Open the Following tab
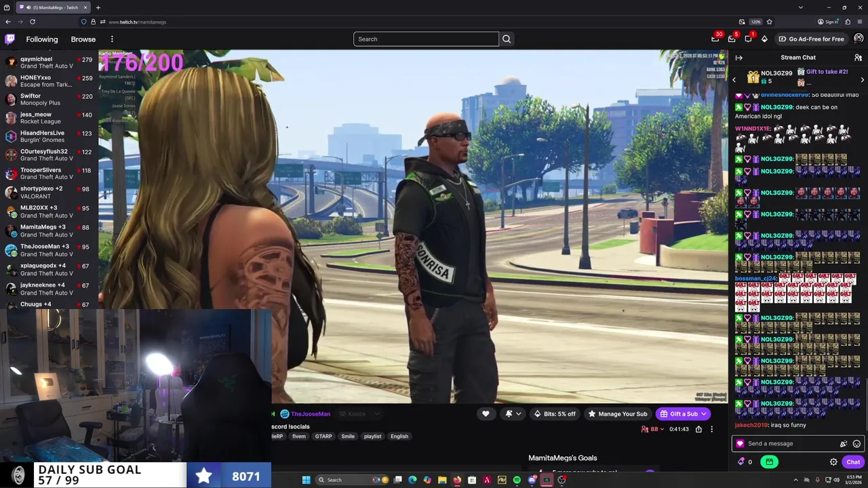This screenshot has height=488, width=868. click(x=42, y=39)
